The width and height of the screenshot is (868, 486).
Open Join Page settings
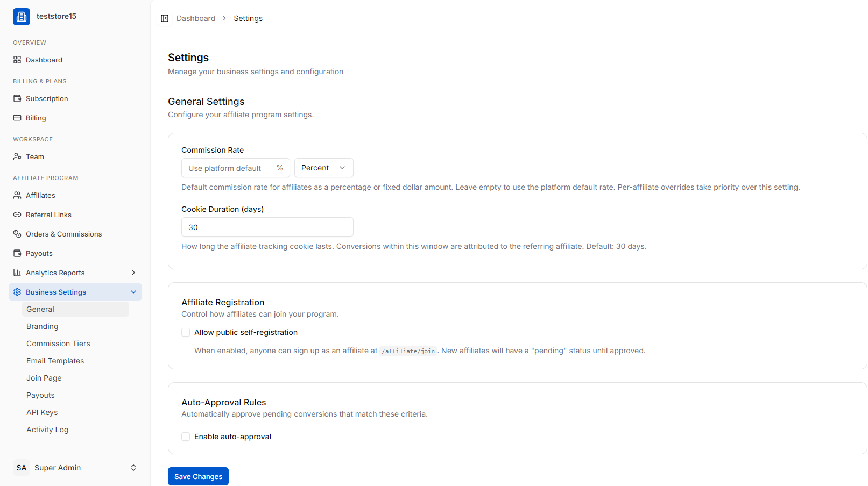(75, 378)
